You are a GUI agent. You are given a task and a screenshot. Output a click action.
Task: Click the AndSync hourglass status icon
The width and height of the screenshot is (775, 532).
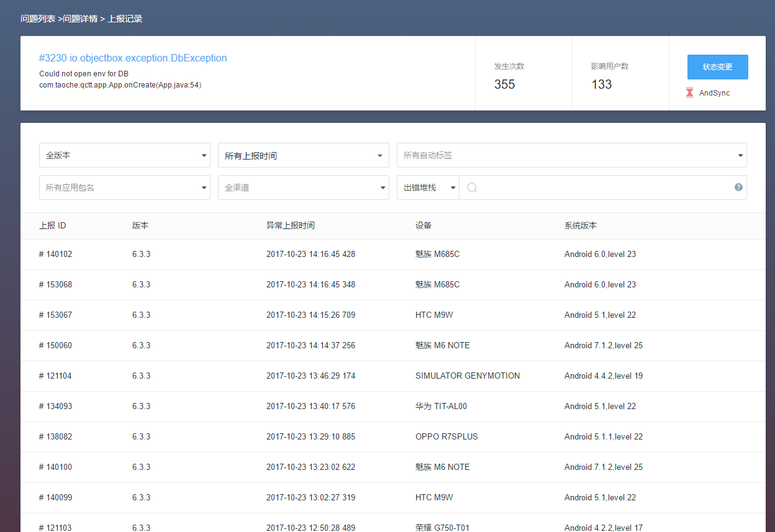[689, 93]
